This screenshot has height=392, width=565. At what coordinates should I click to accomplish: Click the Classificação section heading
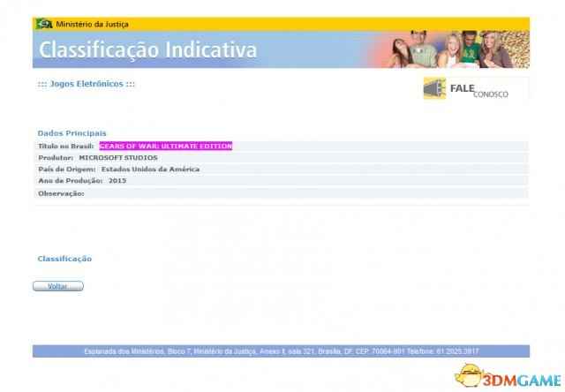pos(64,259)
